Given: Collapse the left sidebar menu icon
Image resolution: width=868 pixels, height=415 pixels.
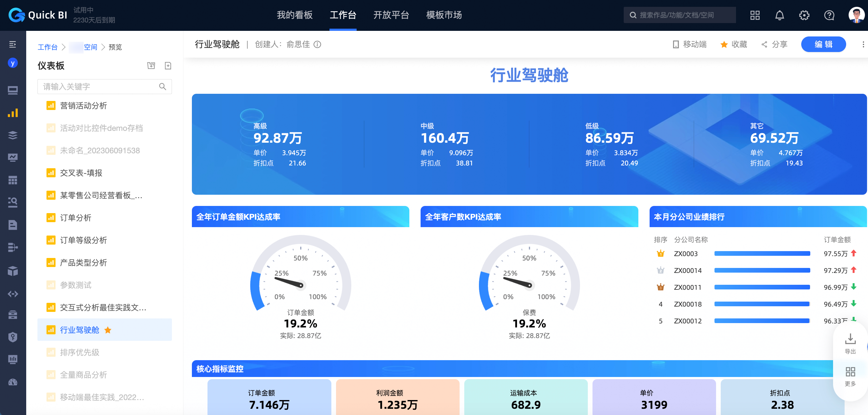Looking at the screenshot, I should [12, 44].
